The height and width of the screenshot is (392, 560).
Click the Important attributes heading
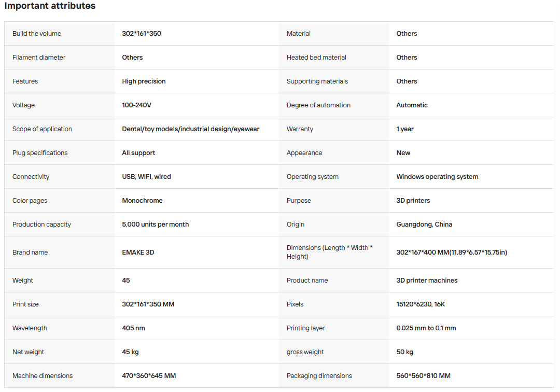(x=50, y=6)
